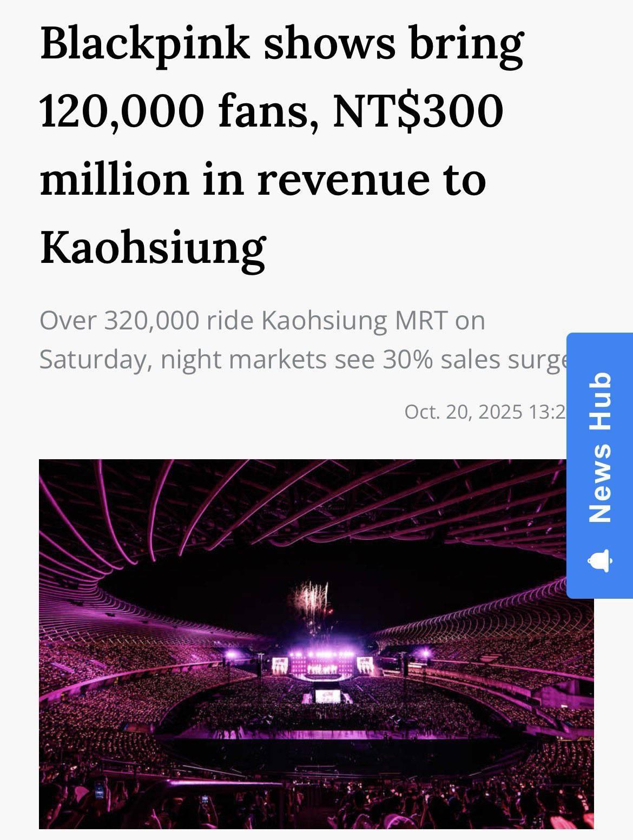Viewport: 633px width, 840px height.
Task: Click the fireworks in the stadium photo
Action: tap(312, 600)
